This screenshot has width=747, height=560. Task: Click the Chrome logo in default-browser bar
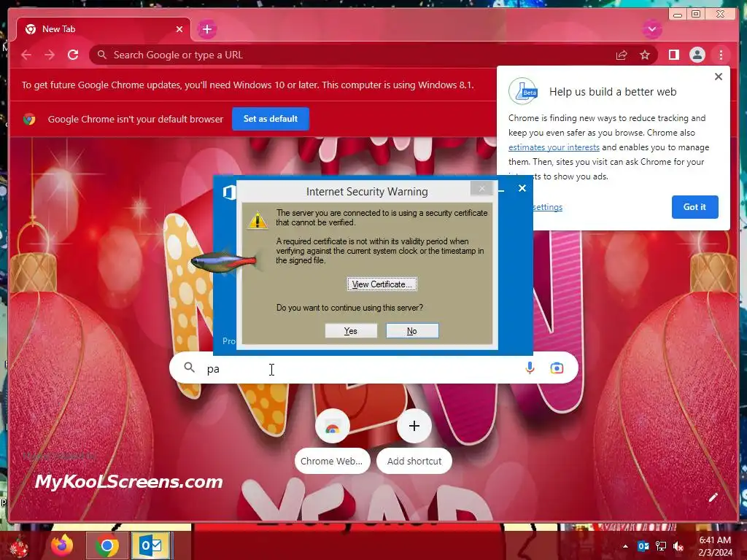29,119
